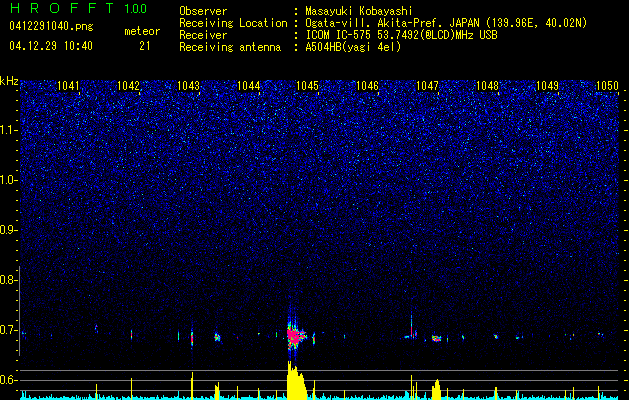Click the 1041 time marker
629x400 pixels.
click(x=68, y=86)
